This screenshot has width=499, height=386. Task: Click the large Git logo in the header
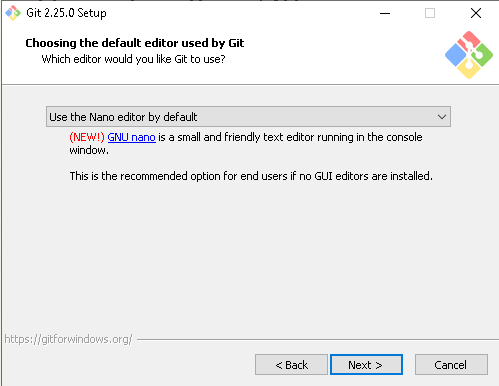tap(469, 55)
